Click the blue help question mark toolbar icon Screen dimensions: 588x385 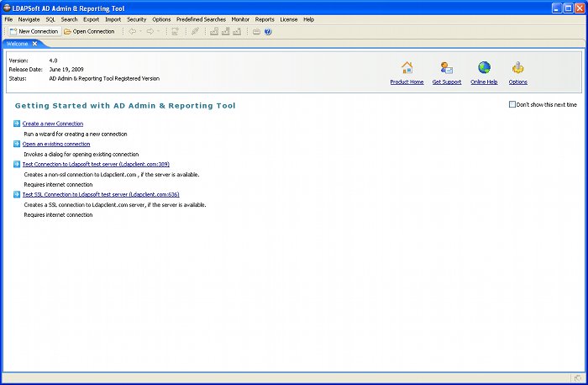268,31
